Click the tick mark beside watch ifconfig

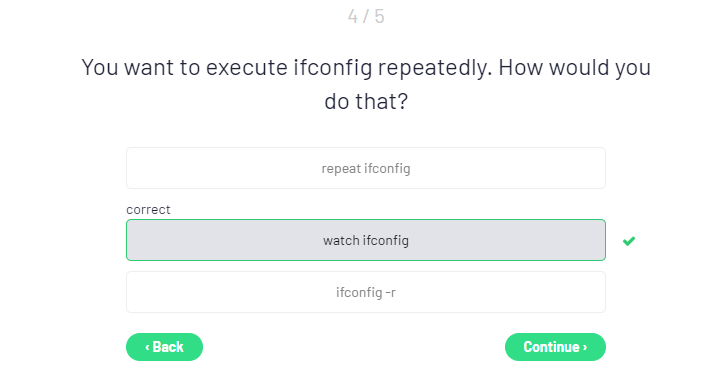click(628, 241)
